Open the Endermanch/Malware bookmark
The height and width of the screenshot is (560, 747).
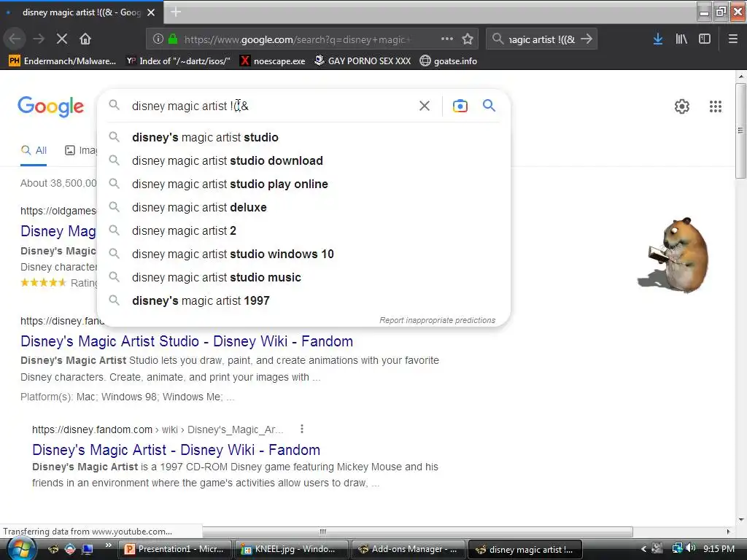click(63, 61)
